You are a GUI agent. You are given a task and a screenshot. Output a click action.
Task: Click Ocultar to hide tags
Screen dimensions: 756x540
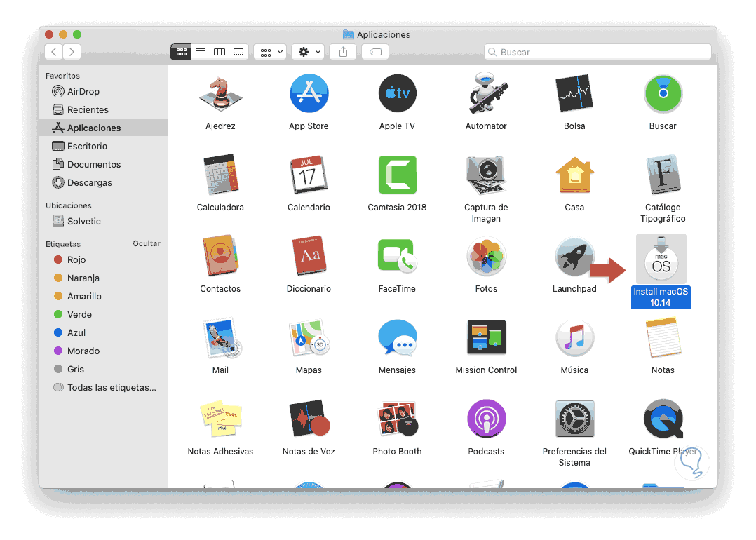(x=147, y=243)
